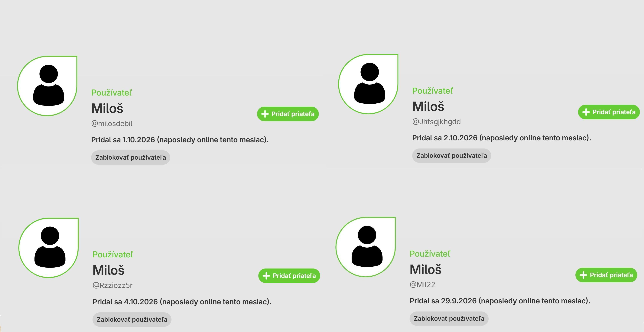Select the @Mil22 username handle

click(x=422, y=285)
